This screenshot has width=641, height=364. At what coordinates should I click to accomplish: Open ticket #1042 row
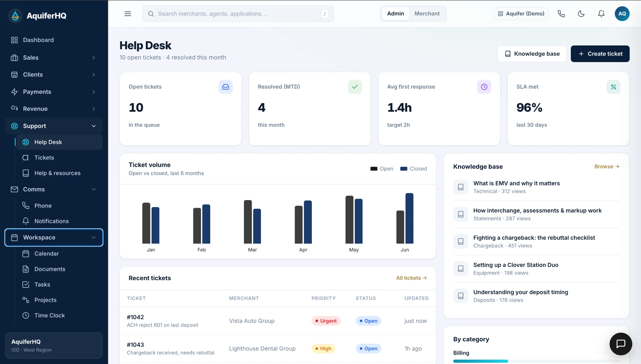(278, 321)
